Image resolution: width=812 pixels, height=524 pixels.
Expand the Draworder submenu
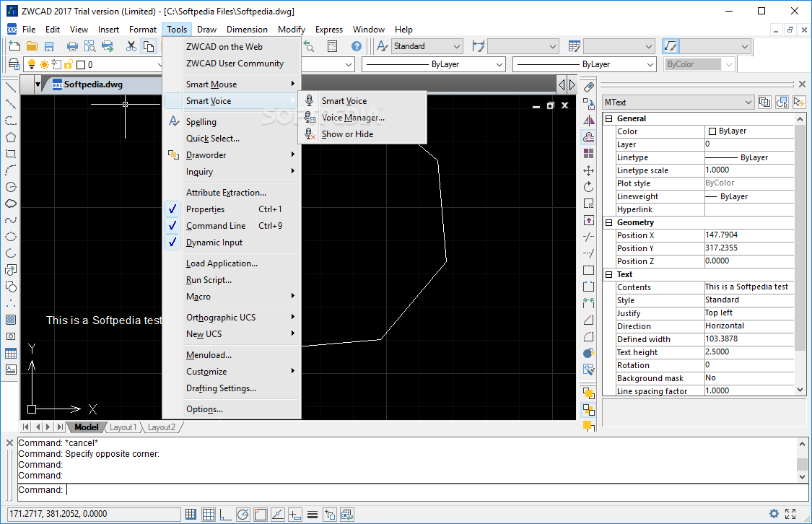(x=232, y=154)
